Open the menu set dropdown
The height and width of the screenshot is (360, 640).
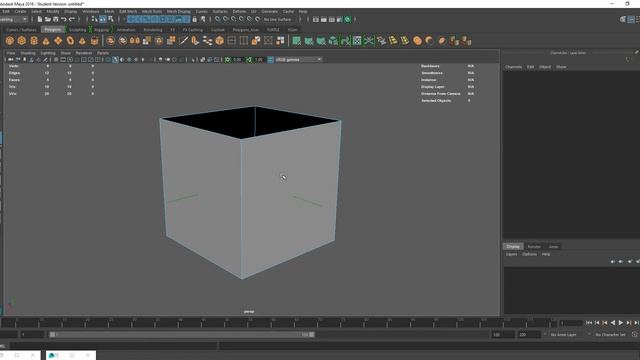[x=13, y=19]
